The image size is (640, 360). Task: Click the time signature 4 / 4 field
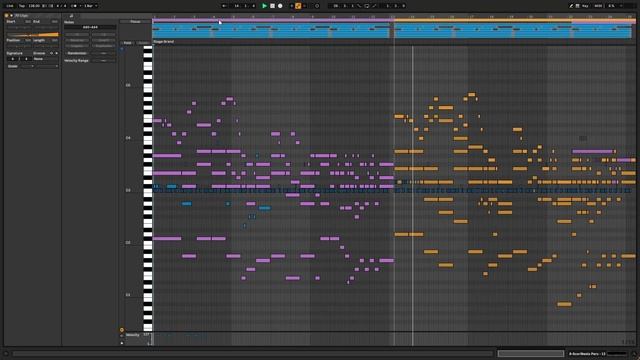[x=60, y=6]
